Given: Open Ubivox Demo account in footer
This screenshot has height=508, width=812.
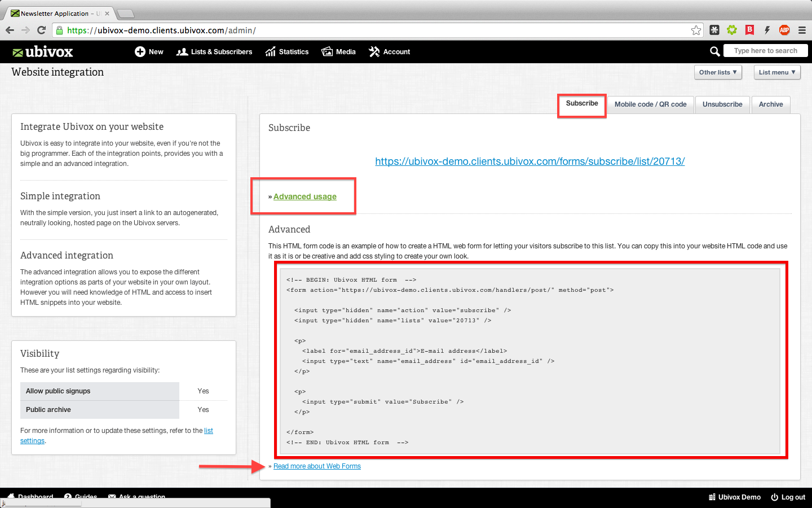Looking at the screenshot, I should click(735, 497).
